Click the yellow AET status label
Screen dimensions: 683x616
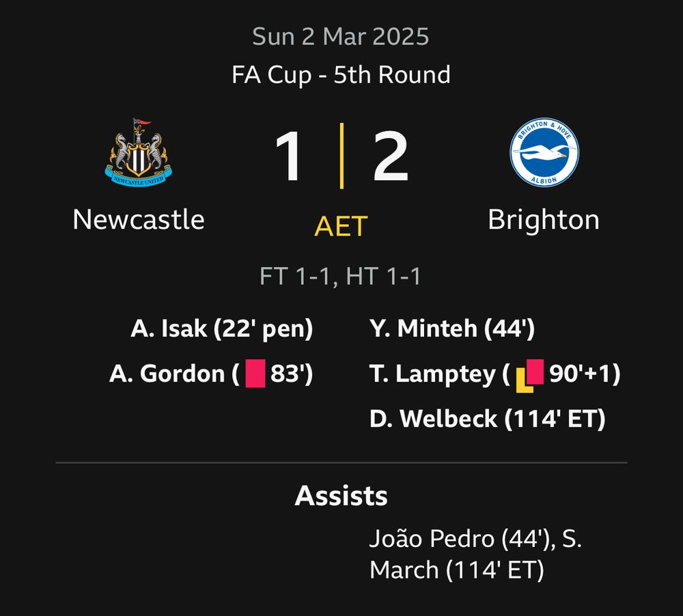[341, 226]
